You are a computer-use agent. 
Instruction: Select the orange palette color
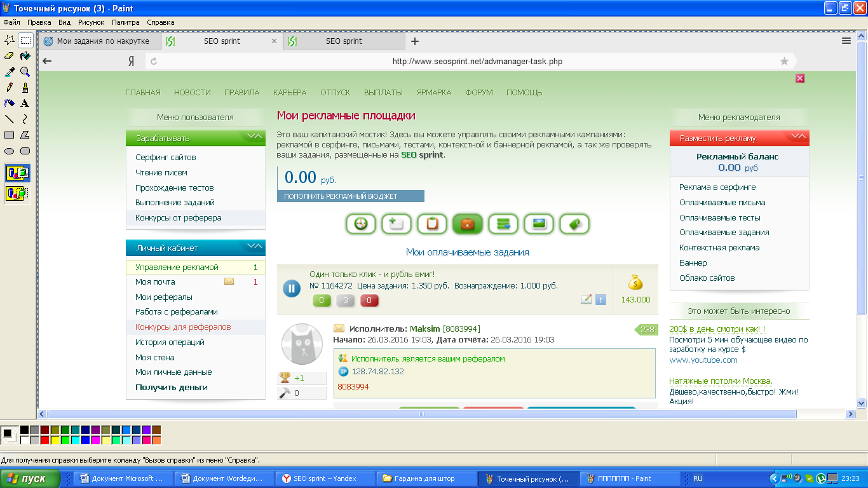click(x=156, y=440)
